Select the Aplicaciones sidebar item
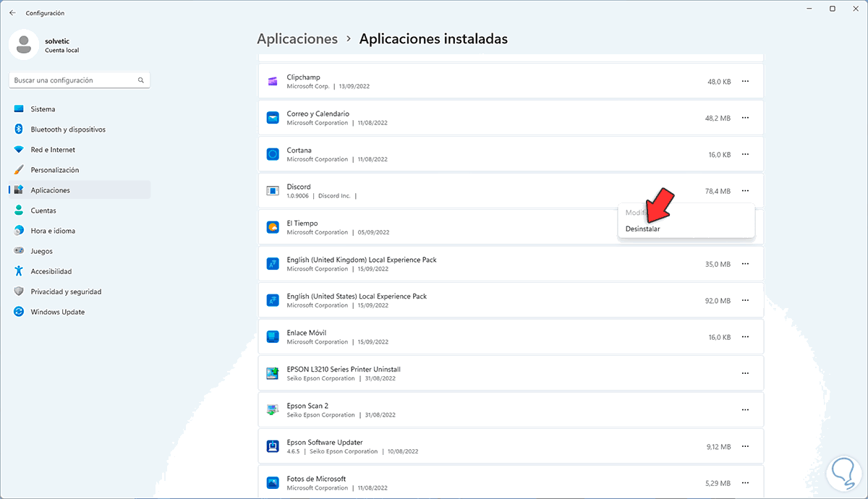868x499 pixels. pyautogui.click(x=80, y=190)
